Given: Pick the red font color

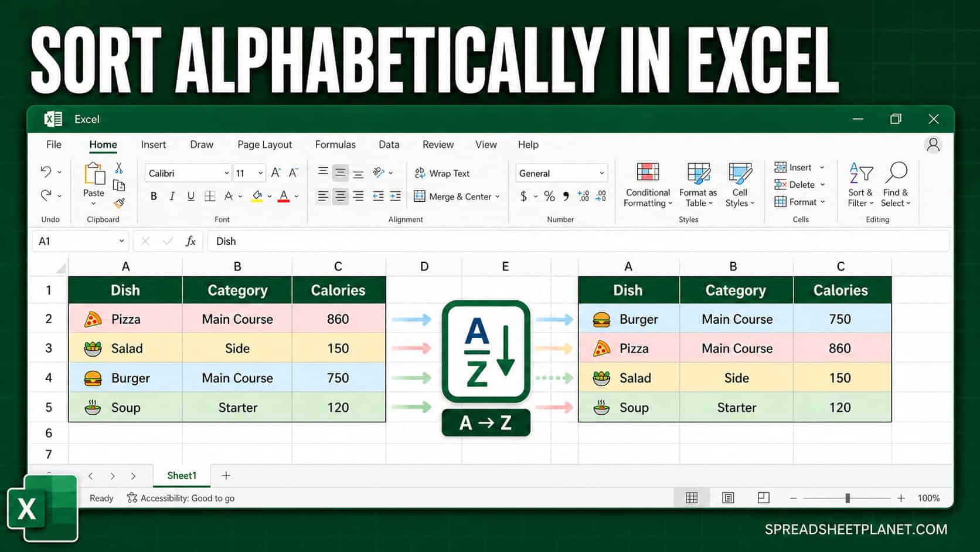Looking at the screenshot, I should tap(284, 197).
